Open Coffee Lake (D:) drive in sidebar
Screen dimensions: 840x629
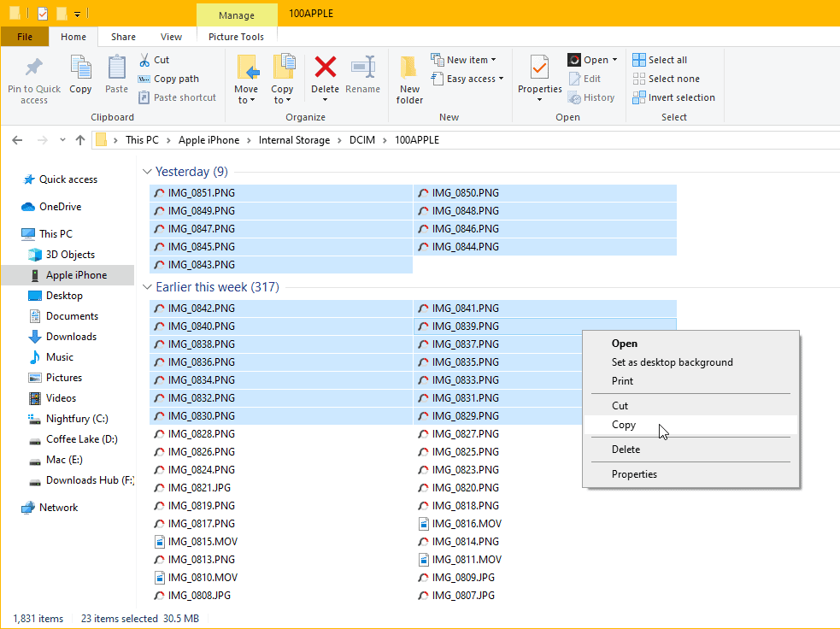(81, 439)
